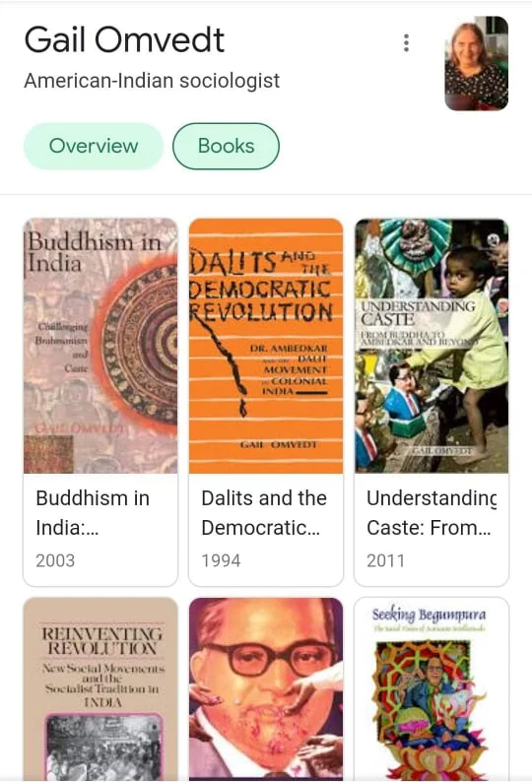
Task: Open Seeking Begumpura book cover
Action: pyautogui.click(x=432, y=688)
